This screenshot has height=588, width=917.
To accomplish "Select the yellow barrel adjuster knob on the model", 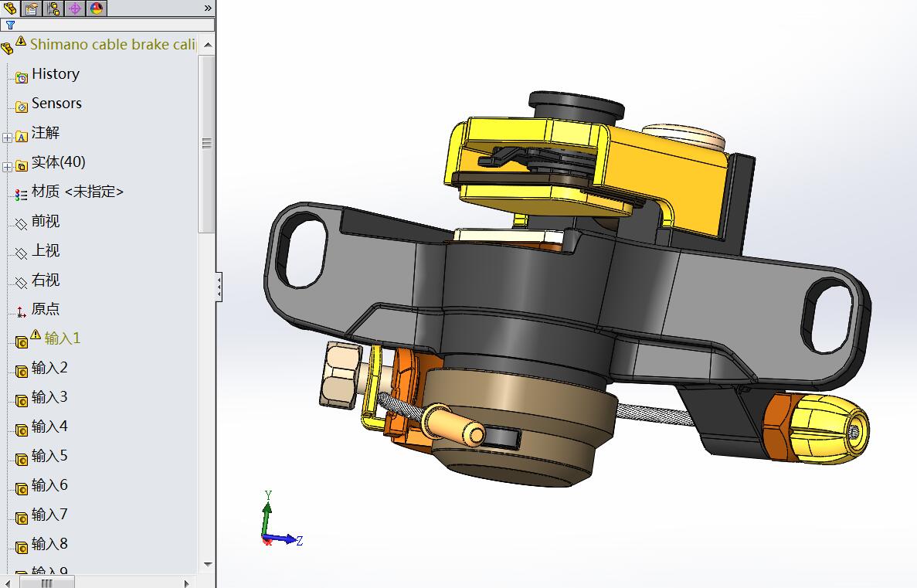I will click(828, 429).
